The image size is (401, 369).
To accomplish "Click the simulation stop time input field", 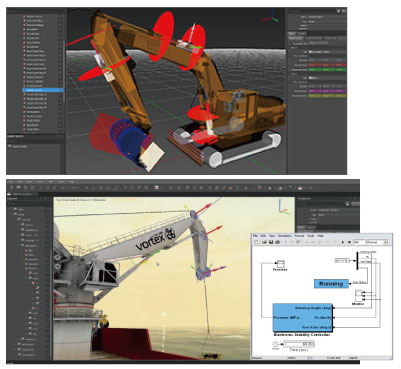I will click(358, 242).
